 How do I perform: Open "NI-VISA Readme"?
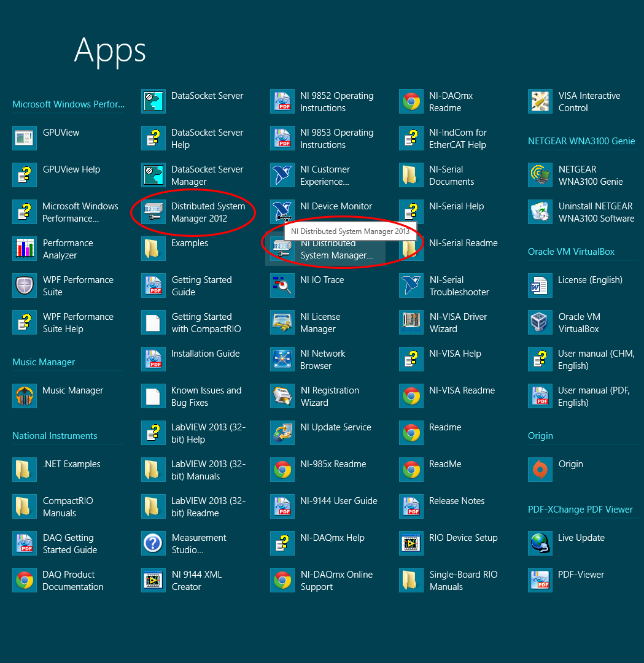(448, 396)
